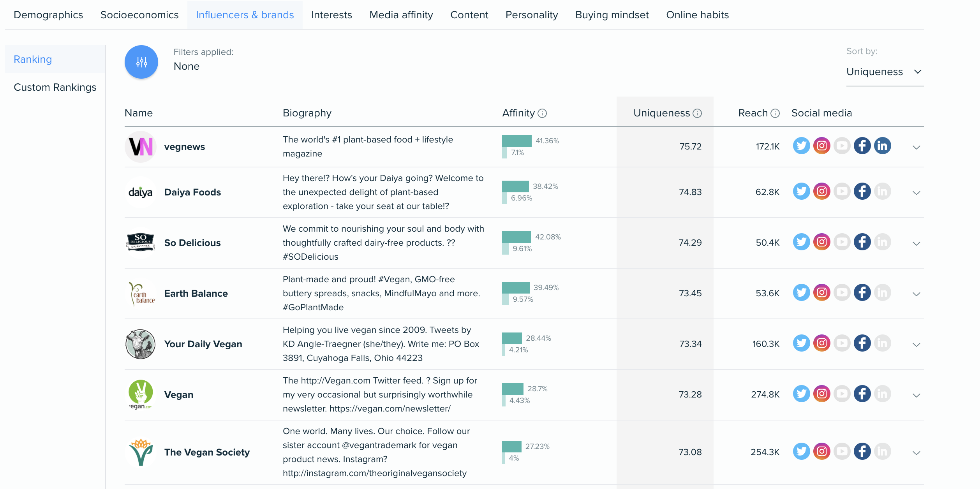Open the Personality tab
This screenshot has width=980, height=489.
tap(532, 15)
